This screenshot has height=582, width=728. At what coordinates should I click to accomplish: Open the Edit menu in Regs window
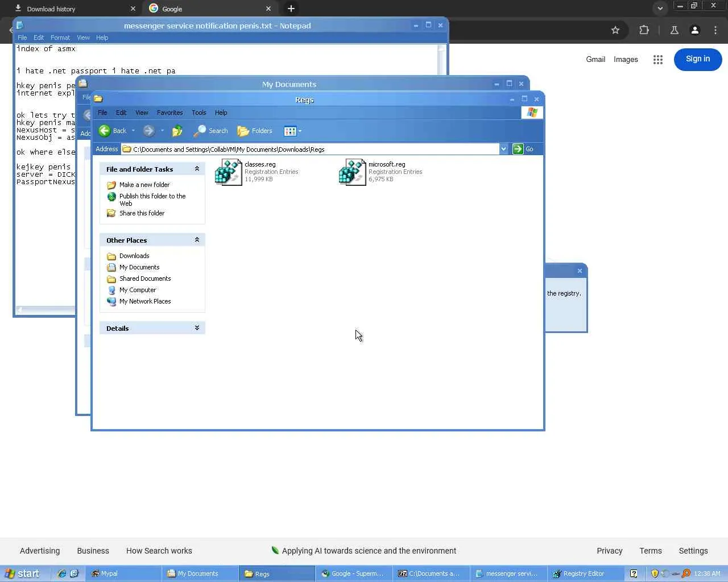tap(121, 113)
